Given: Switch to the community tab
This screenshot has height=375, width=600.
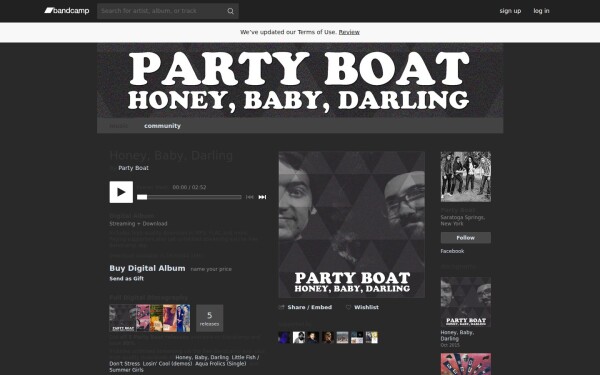Looking at the screenshot, I should point(162,126).
